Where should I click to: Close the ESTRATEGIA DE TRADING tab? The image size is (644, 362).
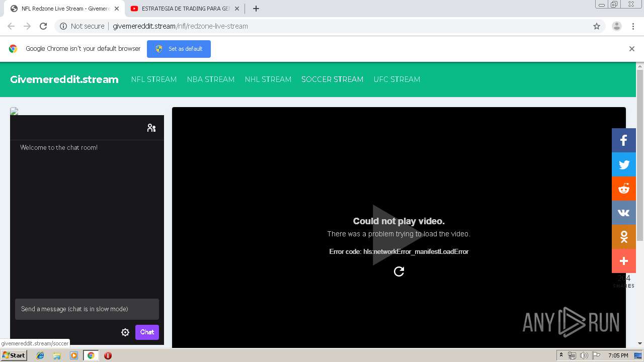(237, 9)
